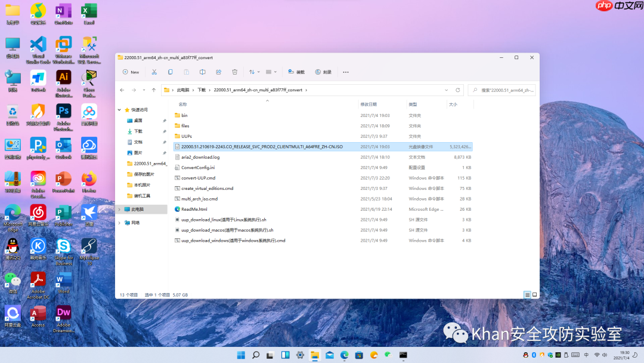The image size is (644, 363).
Task: Burn the ISO using the 刻录 toolbar icon
Action: point(318,72)
